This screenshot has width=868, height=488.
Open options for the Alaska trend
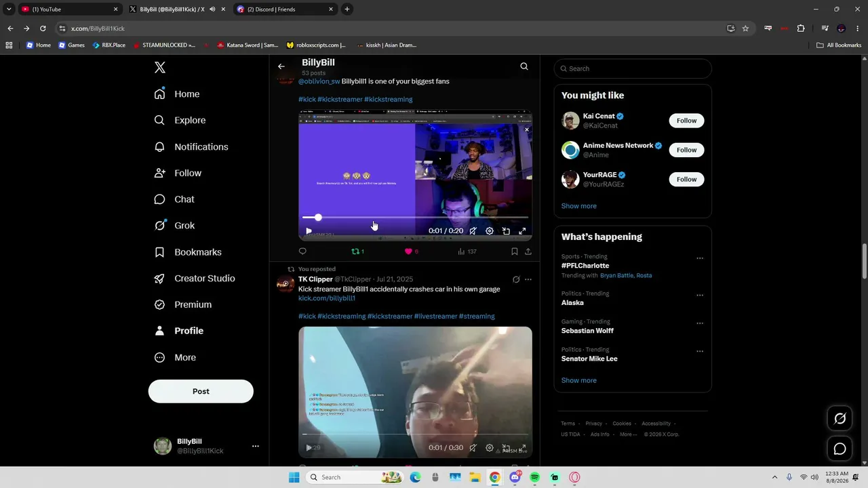pos(700,296)
